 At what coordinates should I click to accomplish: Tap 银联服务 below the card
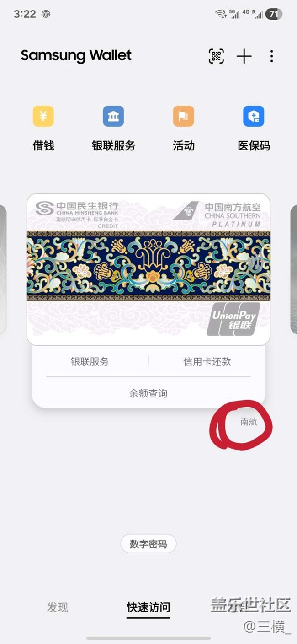[90, 362]
